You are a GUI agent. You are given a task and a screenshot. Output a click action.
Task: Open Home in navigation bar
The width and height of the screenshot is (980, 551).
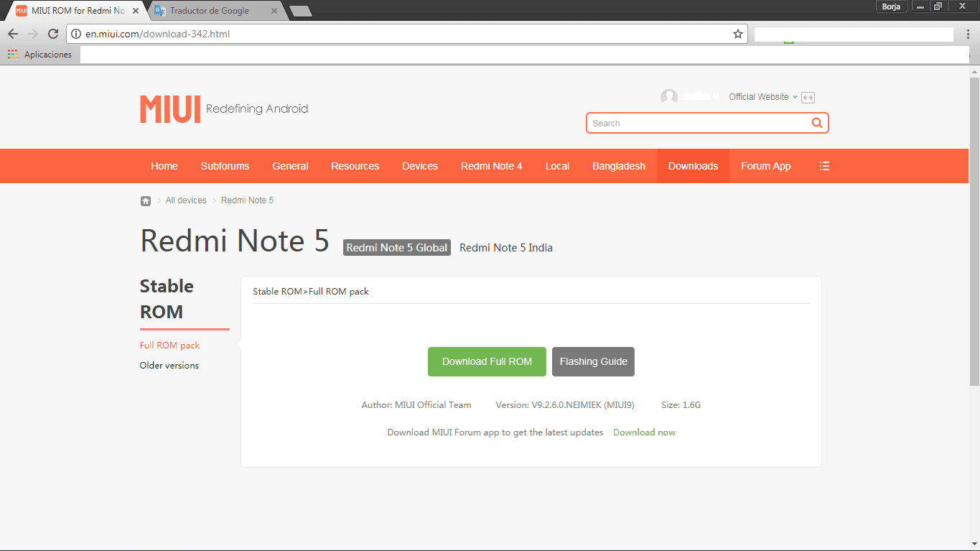coord(164,166)
